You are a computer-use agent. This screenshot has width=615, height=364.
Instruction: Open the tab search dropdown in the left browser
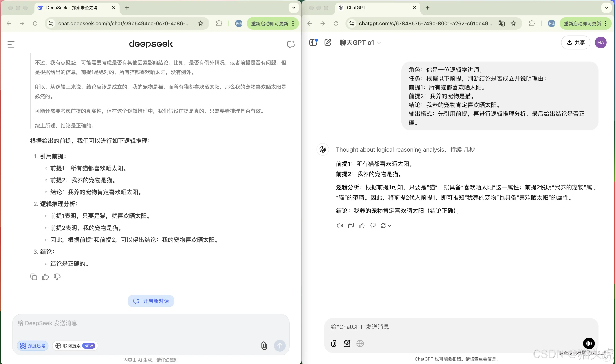point(293,8)
